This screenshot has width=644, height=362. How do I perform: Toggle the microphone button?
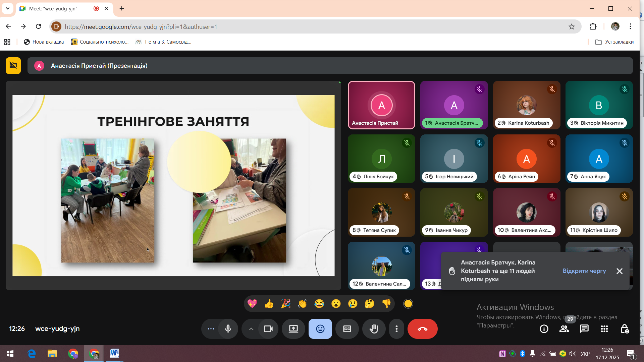pyautogui.click(x=228, y=329)
